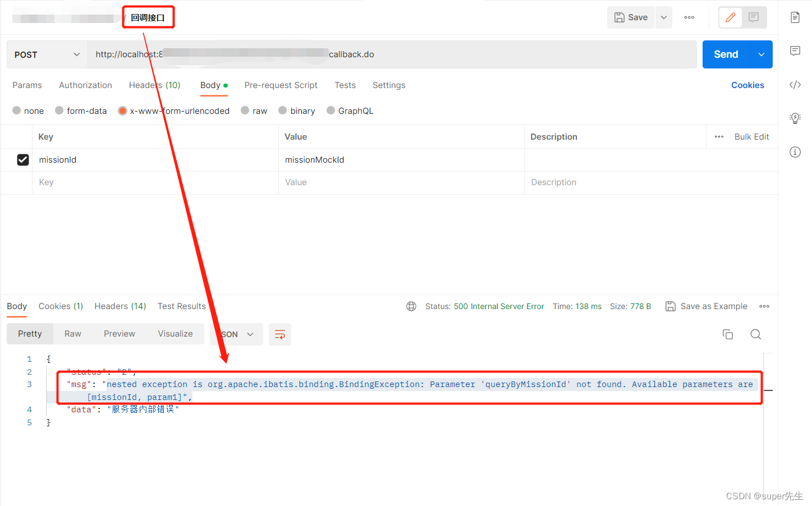
Task: Click the empty Key placeholder field
Action: pyautogui.click(x=155, y=182)
